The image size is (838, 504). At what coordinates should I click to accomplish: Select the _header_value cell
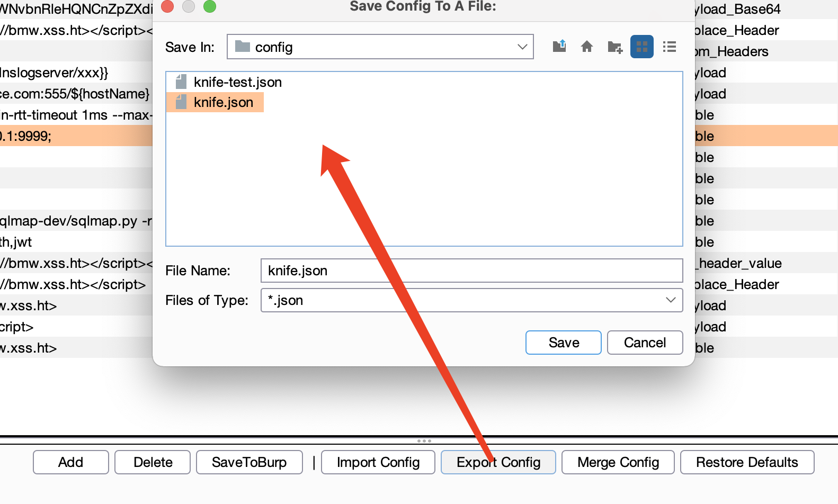pos(766,263)
